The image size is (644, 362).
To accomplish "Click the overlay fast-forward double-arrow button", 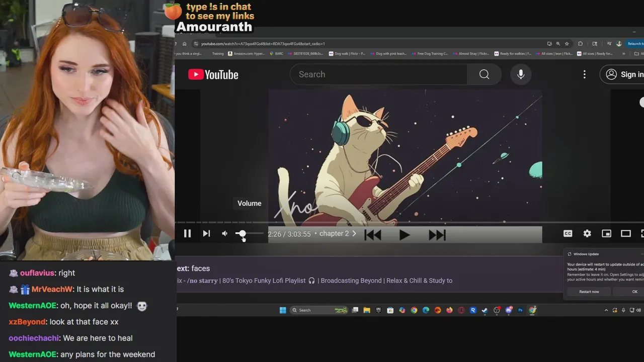I will click(x=437, y=235).
